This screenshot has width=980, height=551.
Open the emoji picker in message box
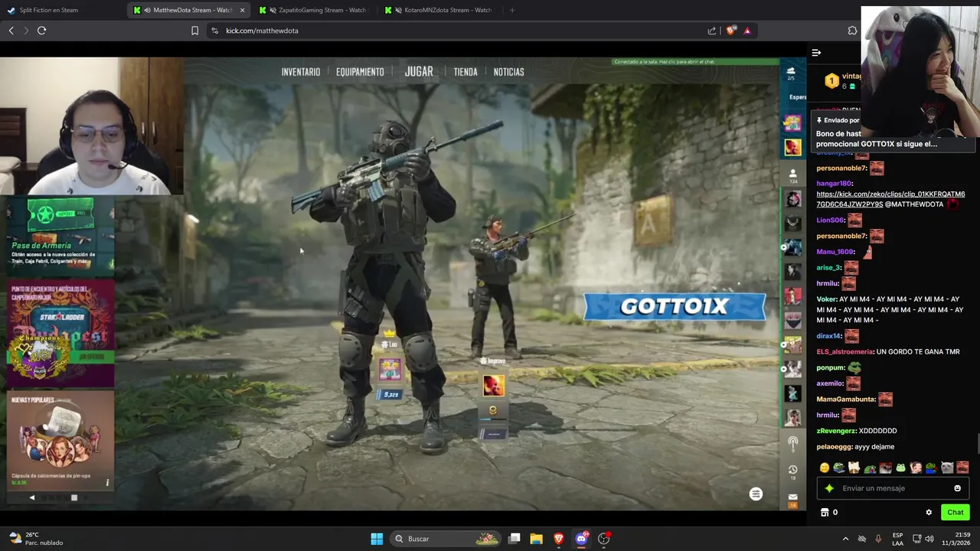coord(957,488)
